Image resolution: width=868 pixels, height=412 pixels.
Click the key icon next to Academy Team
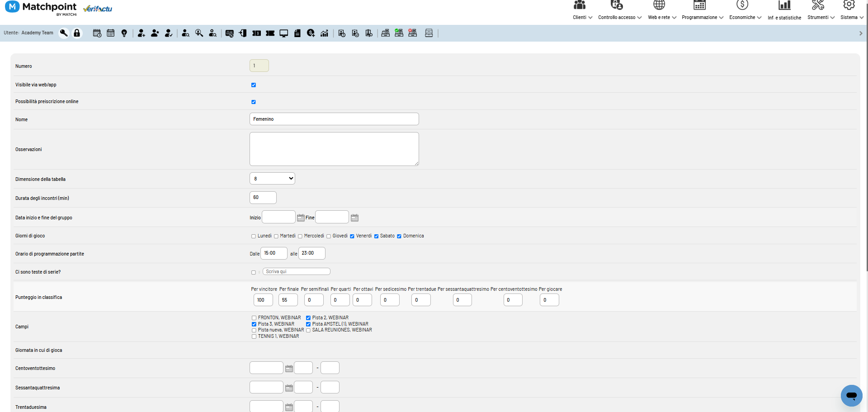64,33
